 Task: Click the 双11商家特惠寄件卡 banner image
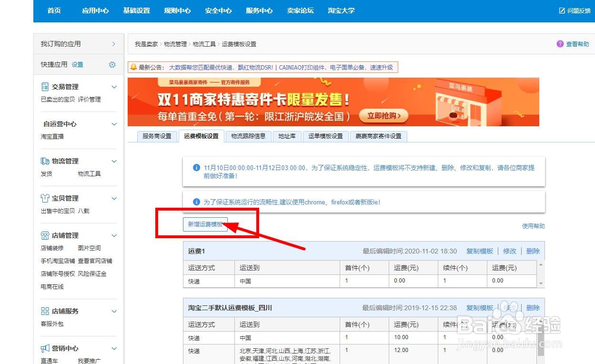[333, 101]
